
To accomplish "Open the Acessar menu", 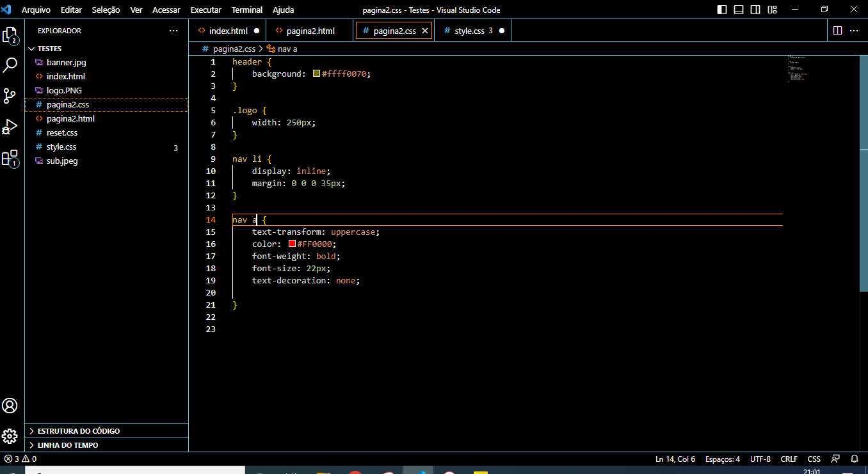I will click(x=166, y=10).
